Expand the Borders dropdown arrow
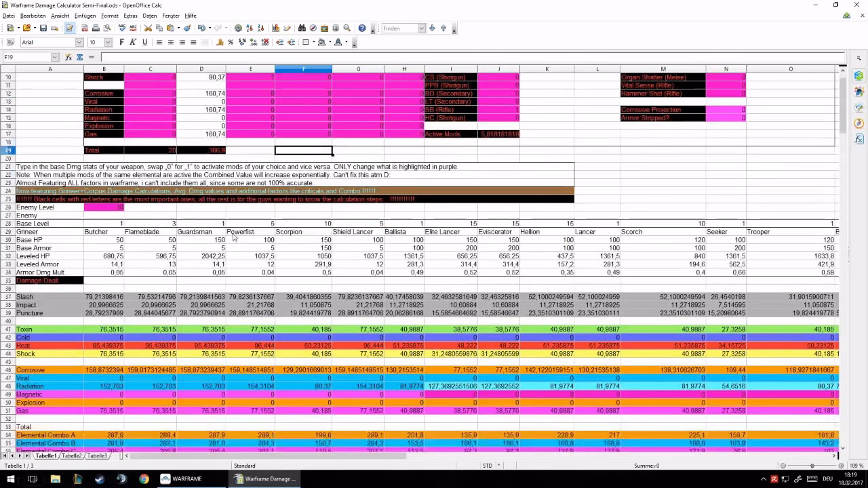868x488 pixels. 314,42
